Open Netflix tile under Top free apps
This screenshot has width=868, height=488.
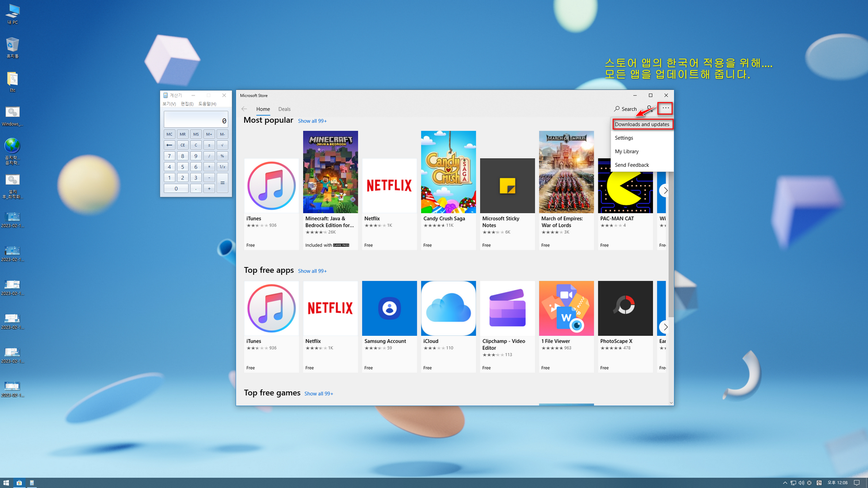coord(330,326)
